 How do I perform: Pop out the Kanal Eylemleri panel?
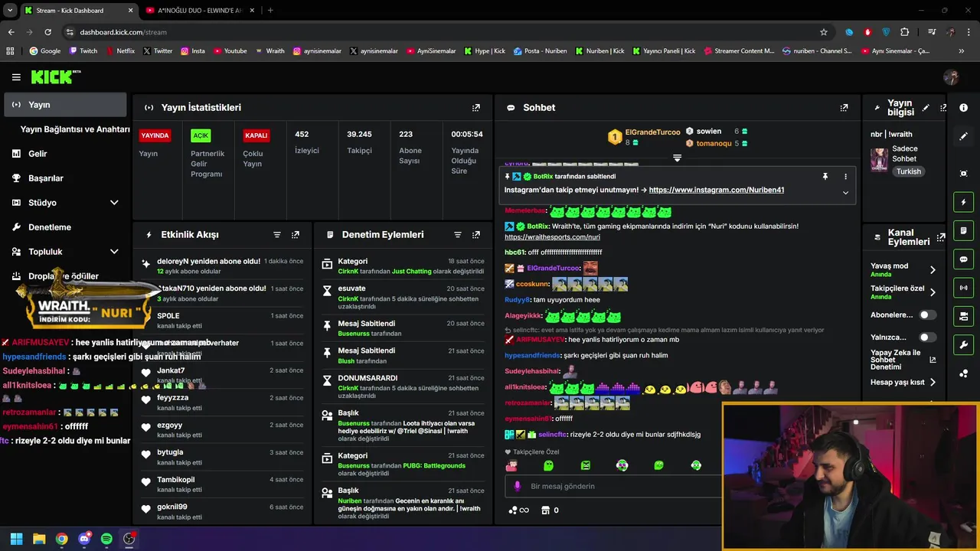click(941, 237)
